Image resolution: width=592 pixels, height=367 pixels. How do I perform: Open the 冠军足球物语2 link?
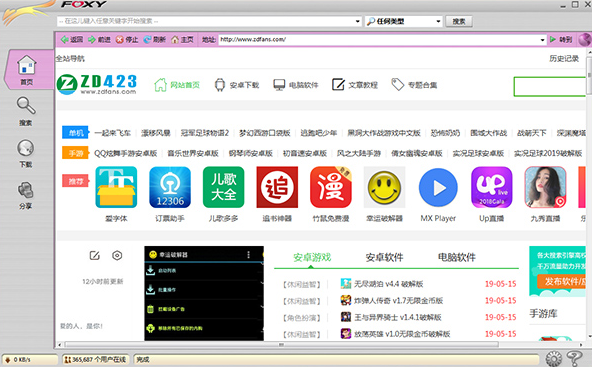coord(205,133)
